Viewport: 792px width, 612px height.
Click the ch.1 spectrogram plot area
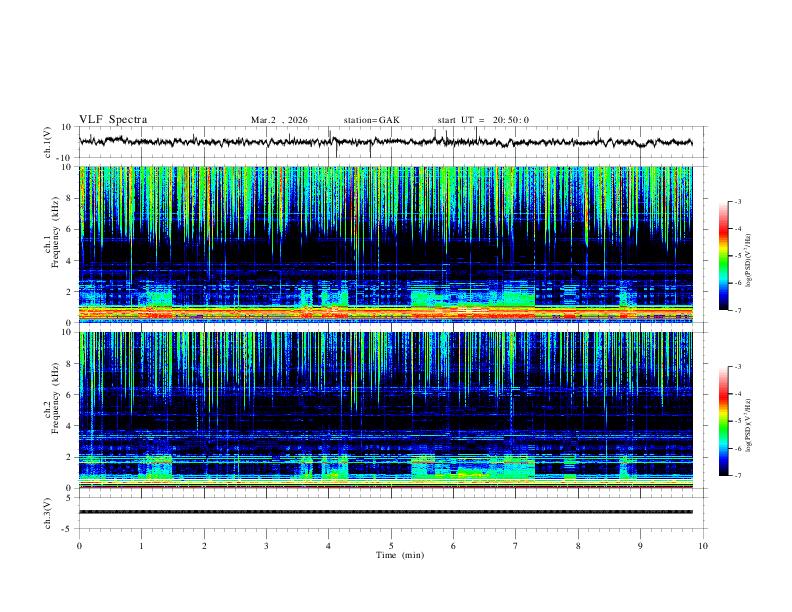[x=385, y=244]
